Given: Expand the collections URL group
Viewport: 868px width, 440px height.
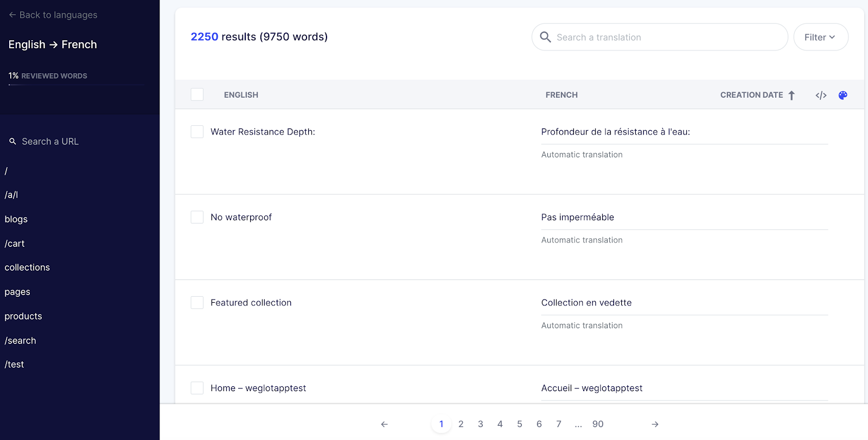Looking at the screenshot, I should click(x=27, y=267).
